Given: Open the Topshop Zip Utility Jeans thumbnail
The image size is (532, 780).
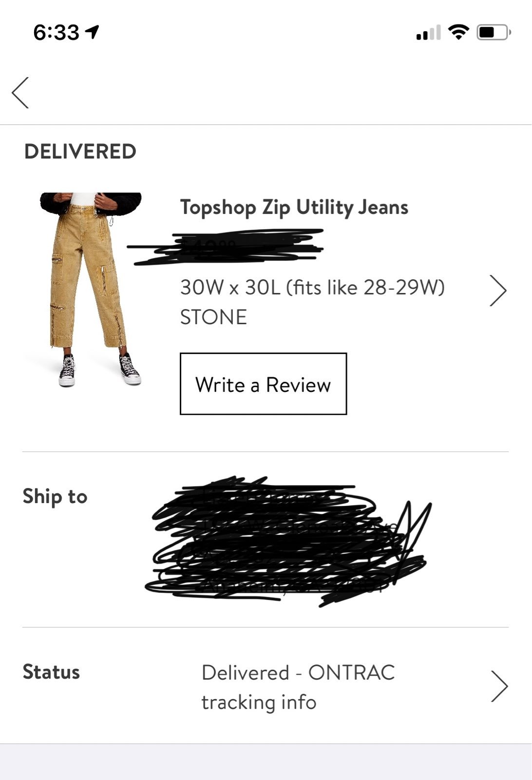Looking at the screenshot, I should 91,289.
